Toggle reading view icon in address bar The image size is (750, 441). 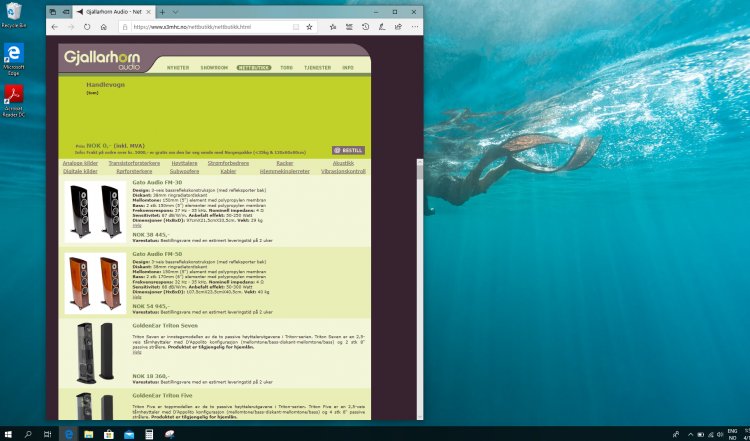pos(296,27)
